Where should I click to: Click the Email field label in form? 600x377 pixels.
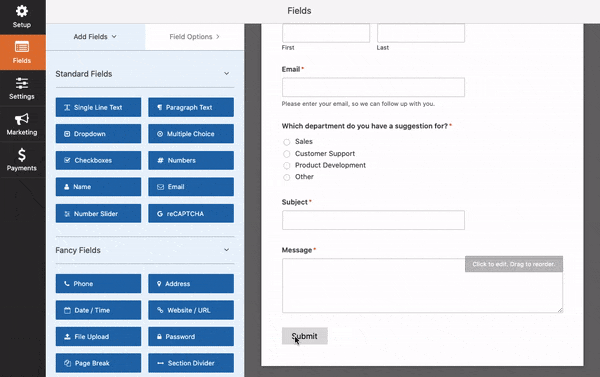pos(291,69)
